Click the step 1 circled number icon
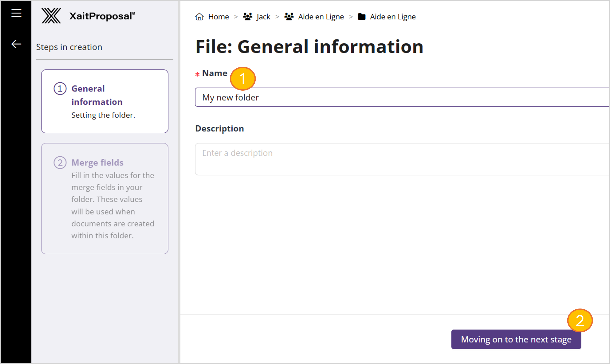 60,89
